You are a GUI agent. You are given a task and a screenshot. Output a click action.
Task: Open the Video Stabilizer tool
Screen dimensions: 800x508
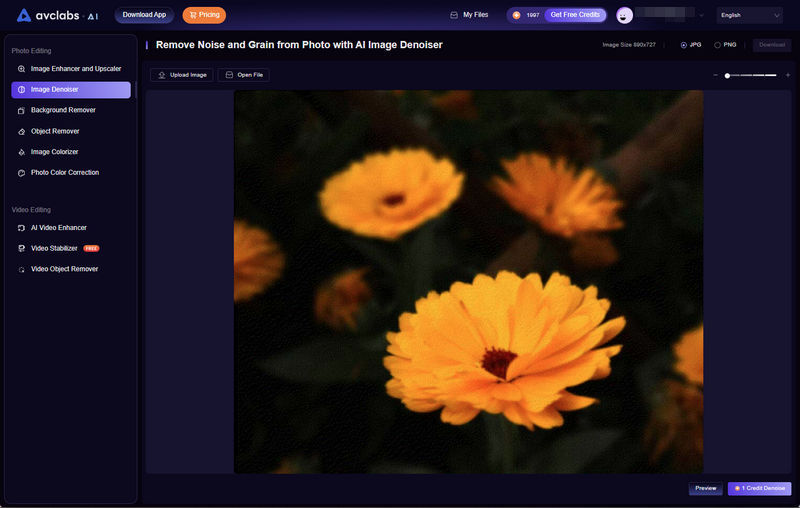[54, 248]
